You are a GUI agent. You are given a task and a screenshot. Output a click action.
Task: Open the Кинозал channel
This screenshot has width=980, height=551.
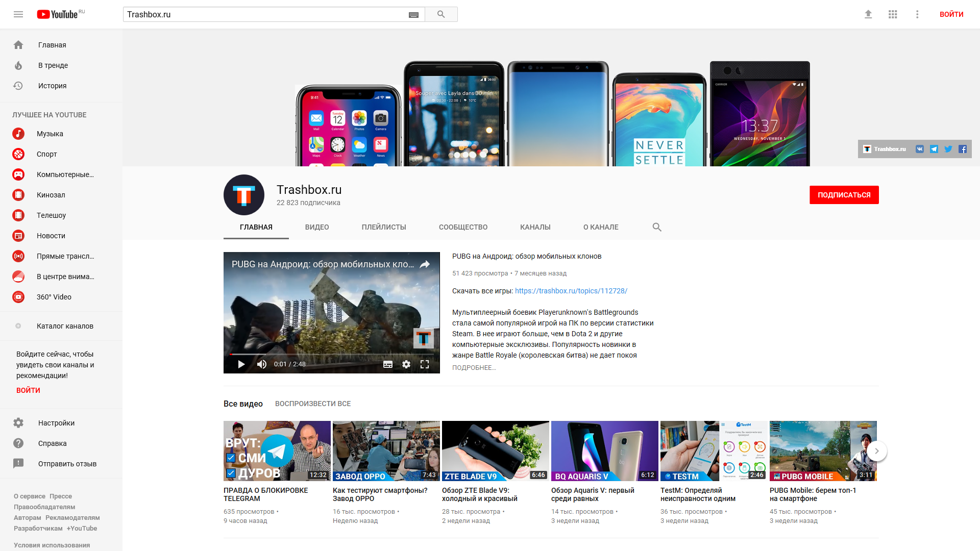[61, 195]
